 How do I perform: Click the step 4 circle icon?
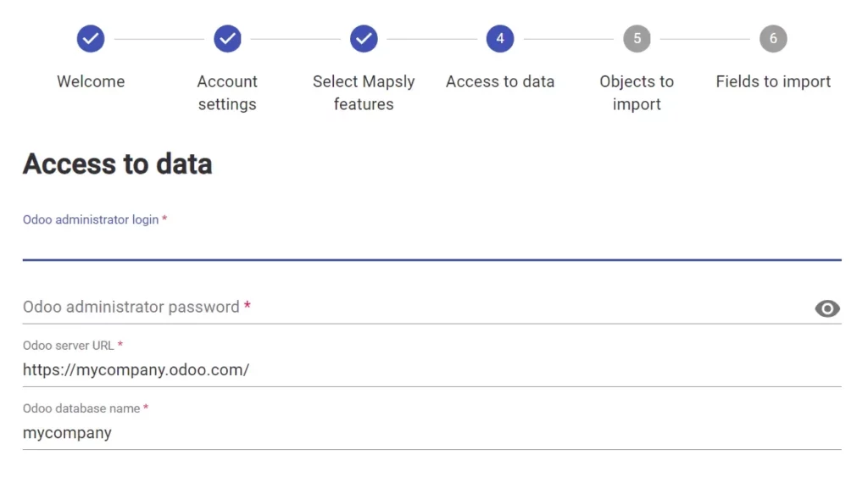500,39
